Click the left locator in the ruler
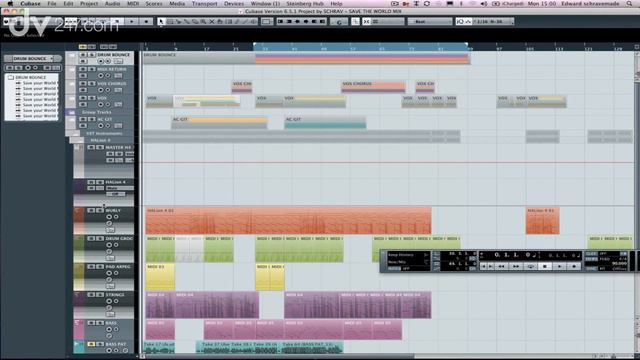The height and width of the screenshot is (360, 640). (254, 44)
